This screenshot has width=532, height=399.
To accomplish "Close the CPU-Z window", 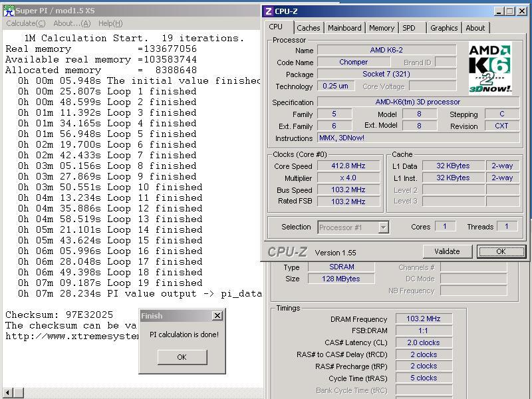I will click(522, 11).
